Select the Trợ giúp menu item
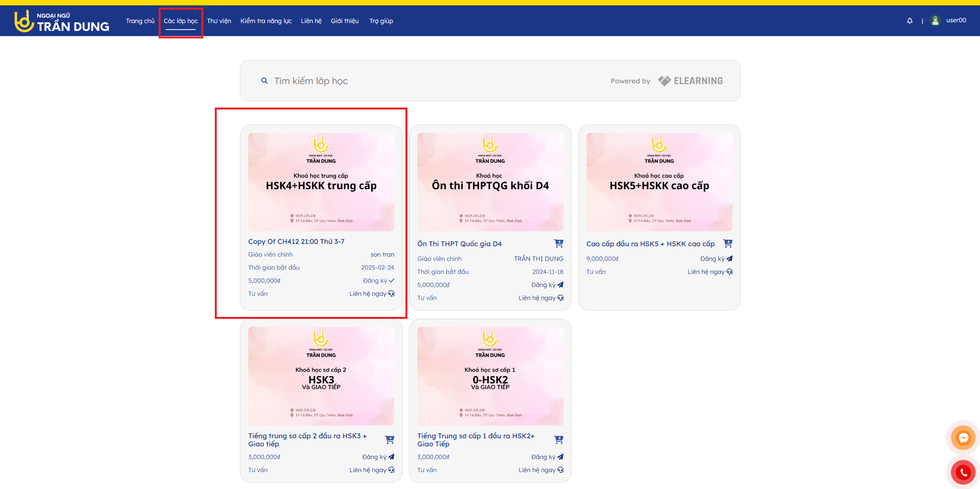The width and height of the screenshot is (980, 489). point(381,21)
